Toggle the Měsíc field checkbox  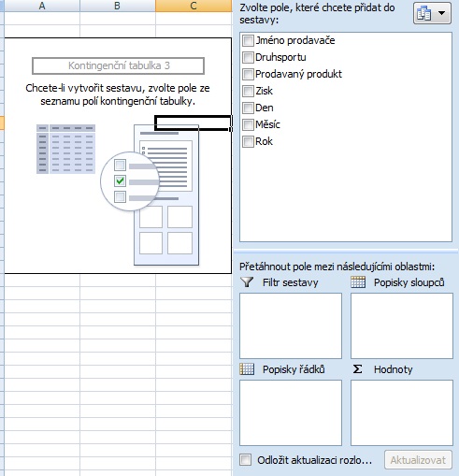248,124
